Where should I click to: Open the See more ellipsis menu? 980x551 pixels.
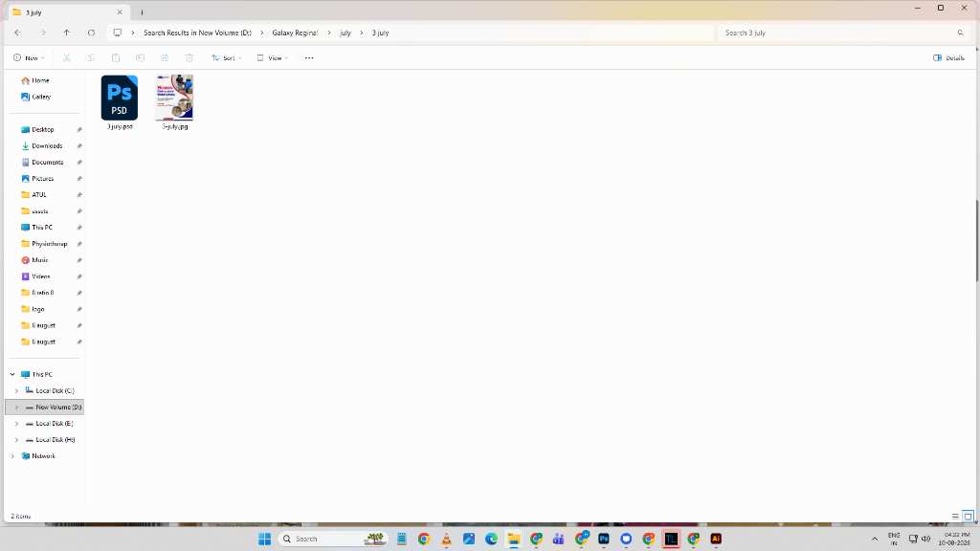(309, 58)
